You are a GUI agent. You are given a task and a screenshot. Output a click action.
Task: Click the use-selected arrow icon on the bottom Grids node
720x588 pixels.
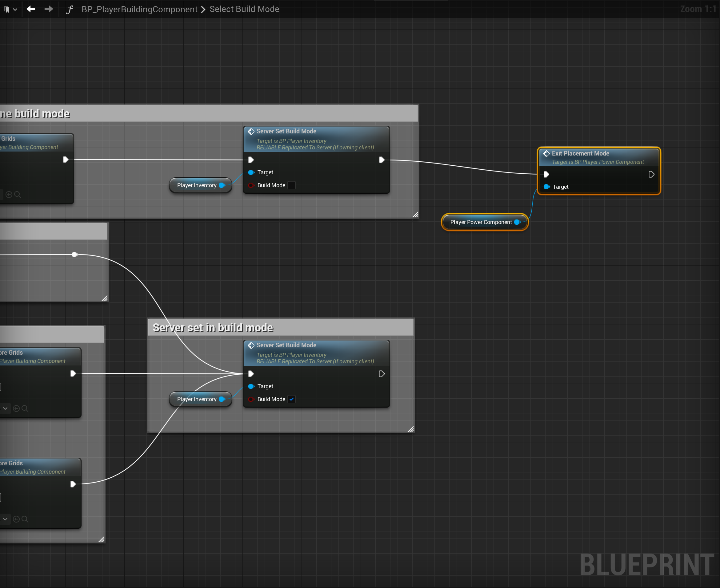click(x=16, y=519)
